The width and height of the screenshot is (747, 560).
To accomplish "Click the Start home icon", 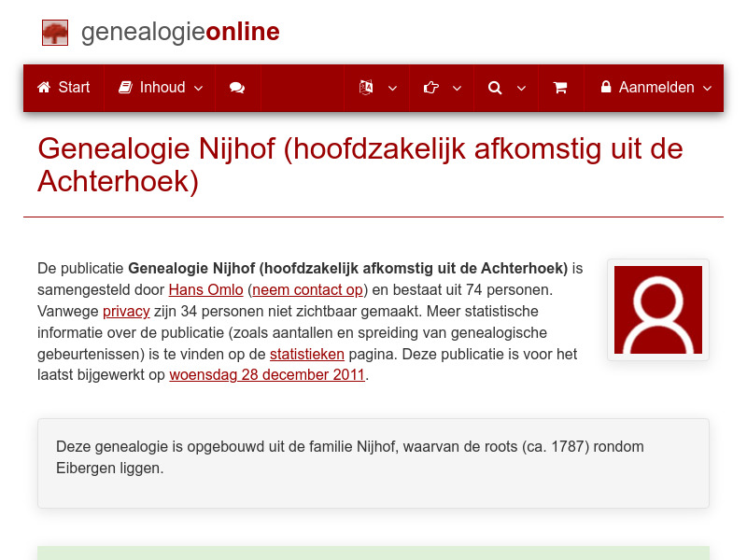I will tap(43, 87).
